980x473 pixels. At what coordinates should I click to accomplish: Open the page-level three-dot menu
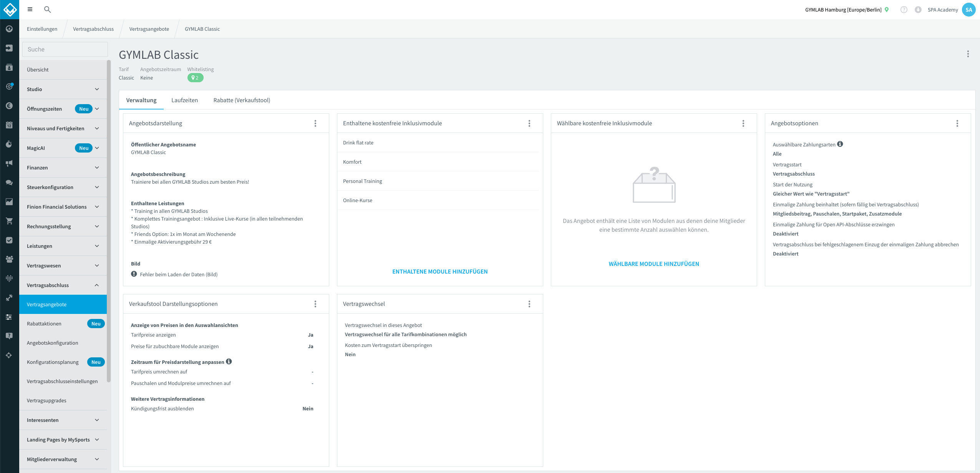coord(968,54)
